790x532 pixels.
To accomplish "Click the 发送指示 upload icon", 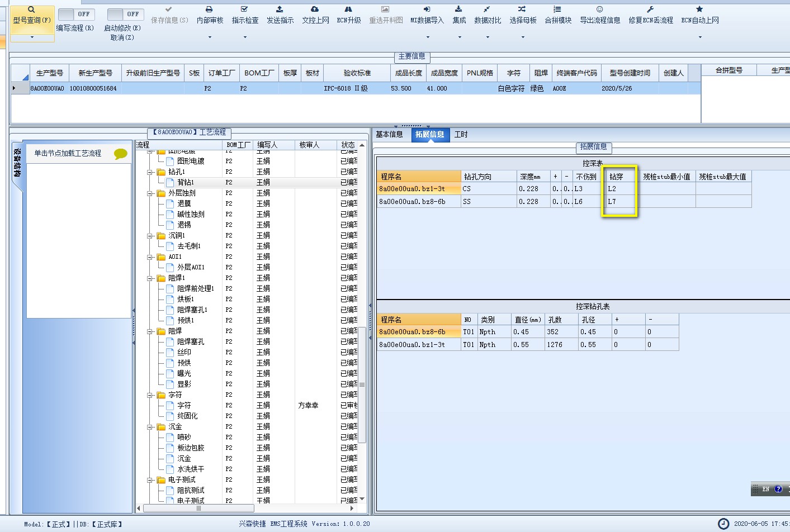I will click(280, 9).
